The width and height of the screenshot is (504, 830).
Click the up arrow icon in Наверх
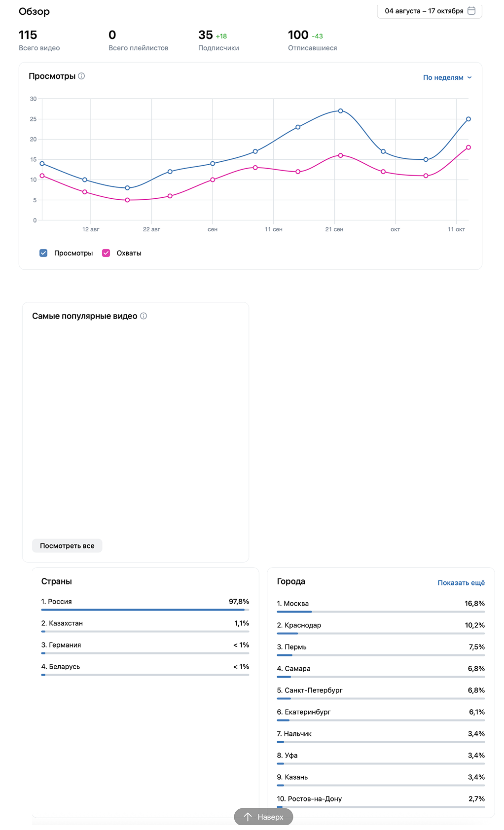[x=248, y=817]
